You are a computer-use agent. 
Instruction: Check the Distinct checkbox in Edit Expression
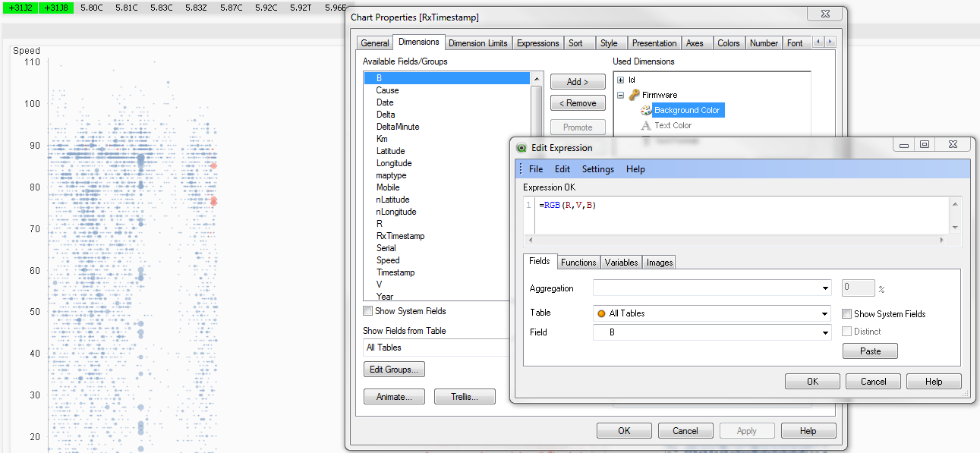847,332
